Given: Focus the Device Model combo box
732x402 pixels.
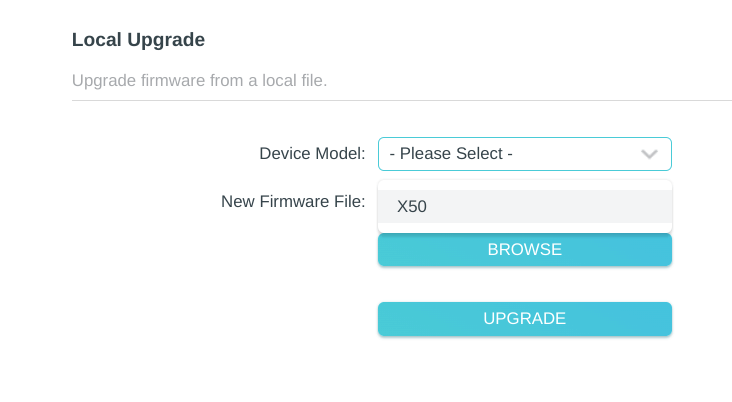Looking at the screenshot, I should [x=524, y=154].
